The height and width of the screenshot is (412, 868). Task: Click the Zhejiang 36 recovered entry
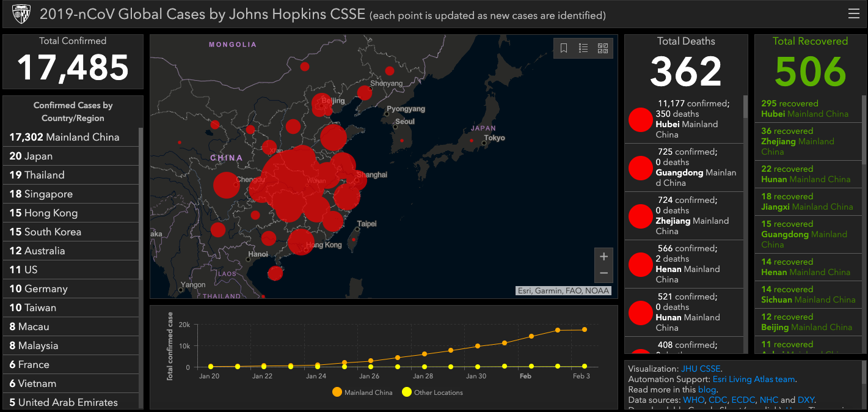click(808, 141)
